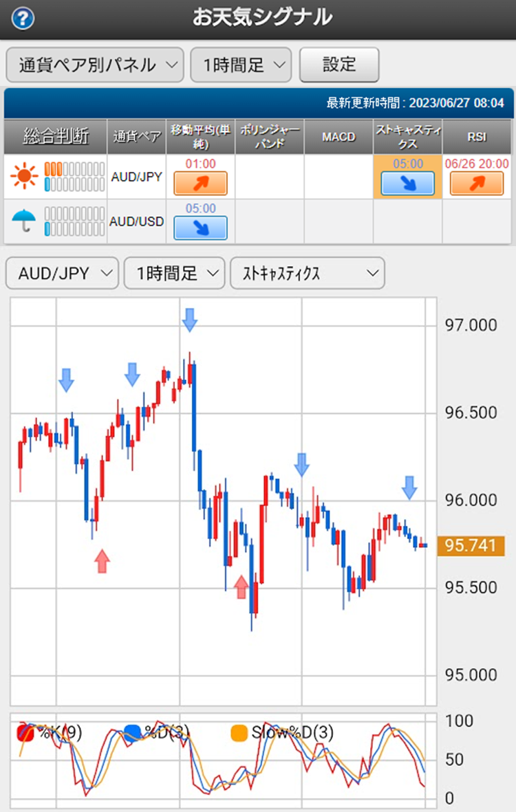Open the ストキャスティクス indicator dropdown
Image resolution: width=516 pixels, height=812 pixels.
click(308, 273)
